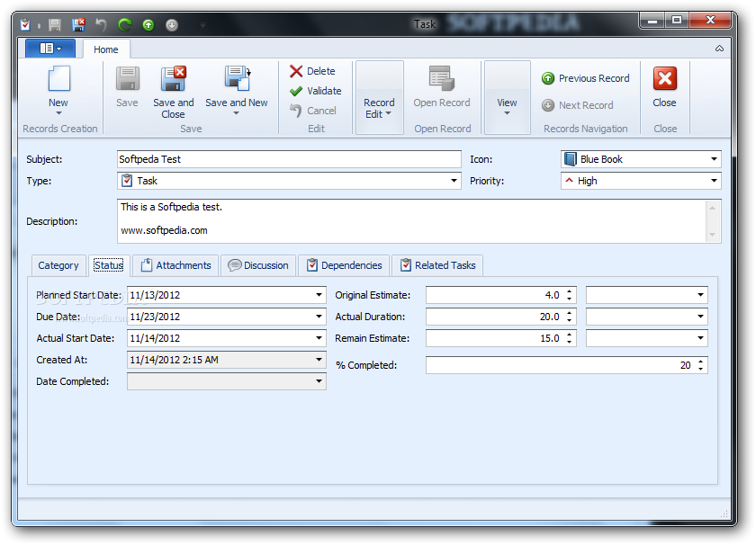This screenshot has height=545, width=756.
Task: Click the task app icon in title bar
Action: (25, 24)
